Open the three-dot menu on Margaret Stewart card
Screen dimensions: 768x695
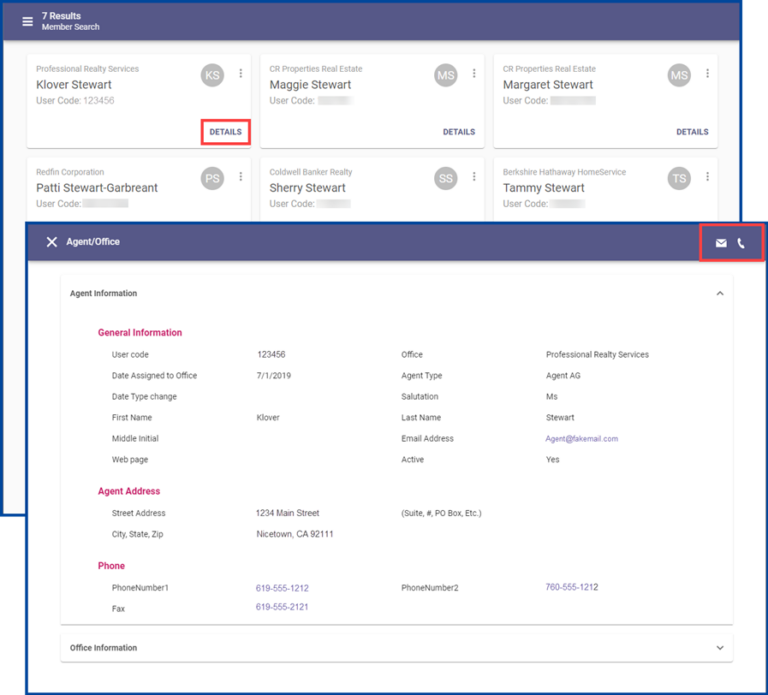click(x=707, y=74)
